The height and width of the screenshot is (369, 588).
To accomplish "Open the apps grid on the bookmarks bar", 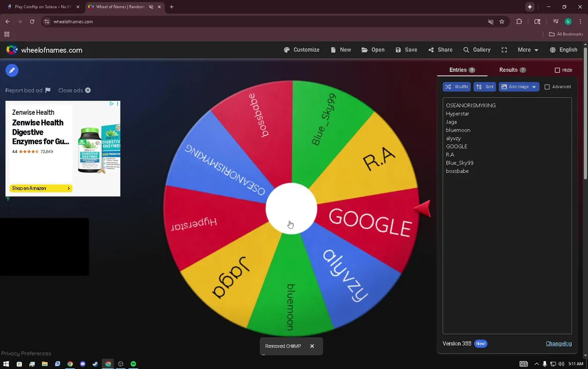I will pos(7,34).
